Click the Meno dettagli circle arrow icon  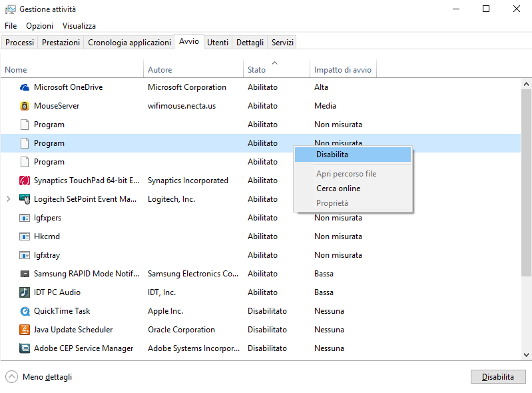(x=11, y=377)
